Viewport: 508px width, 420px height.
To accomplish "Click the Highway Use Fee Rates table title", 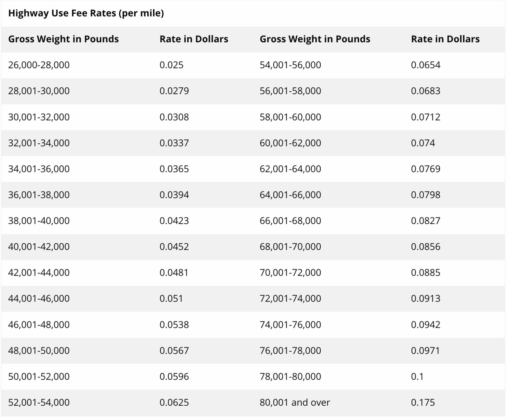I will click(86, 13).
